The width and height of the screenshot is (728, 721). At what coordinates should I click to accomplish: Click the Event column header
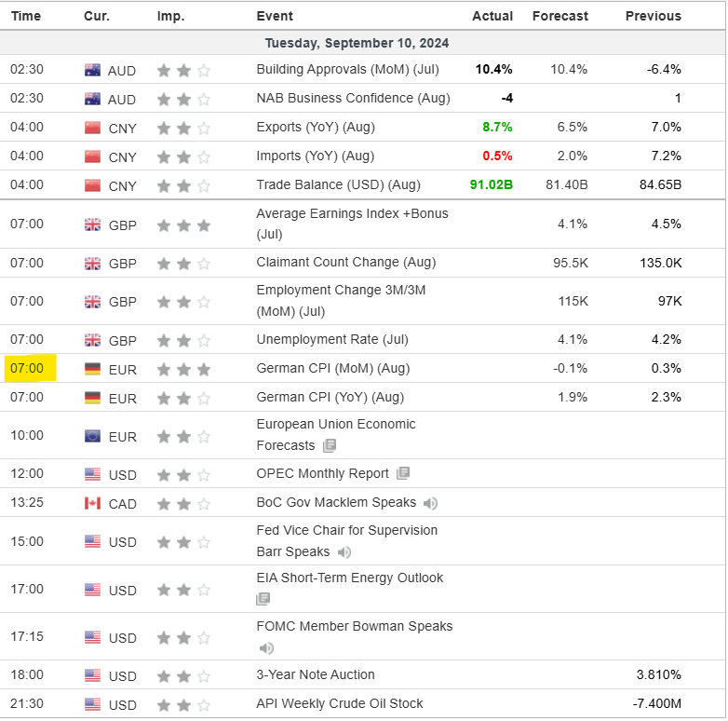(x=275, y=16)
